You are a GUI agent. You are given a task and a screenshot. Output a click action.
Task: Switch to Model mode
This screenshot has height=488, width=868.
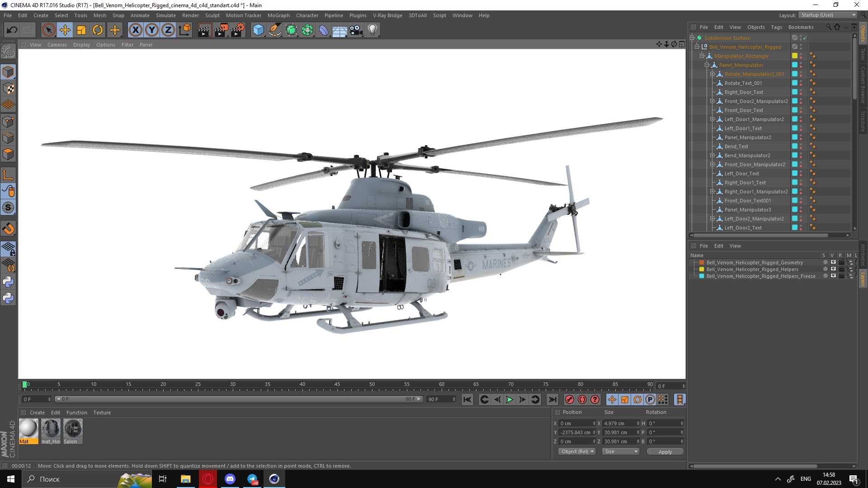(x=8, y=72)
